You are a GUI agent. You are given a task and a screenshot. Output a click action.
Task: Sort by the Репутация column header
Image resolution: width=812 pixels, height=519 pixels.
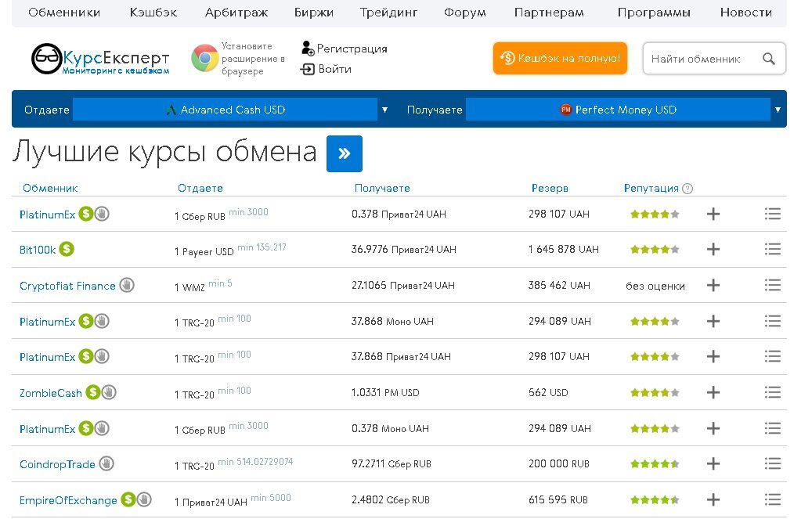(651, 188)
